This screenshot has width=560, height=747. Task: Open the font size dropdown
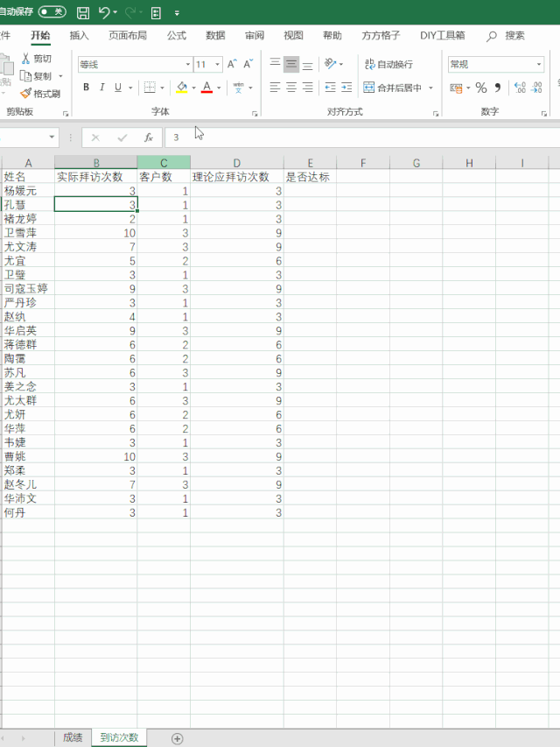(217, 64)
